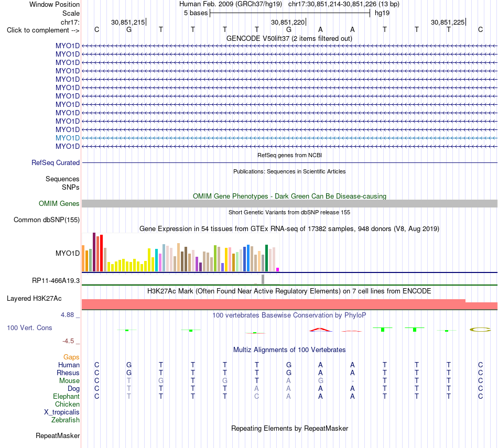Click 'chr17:30,851,214-30,851,226 (13 bp)' position text

(x=344, y=4)
